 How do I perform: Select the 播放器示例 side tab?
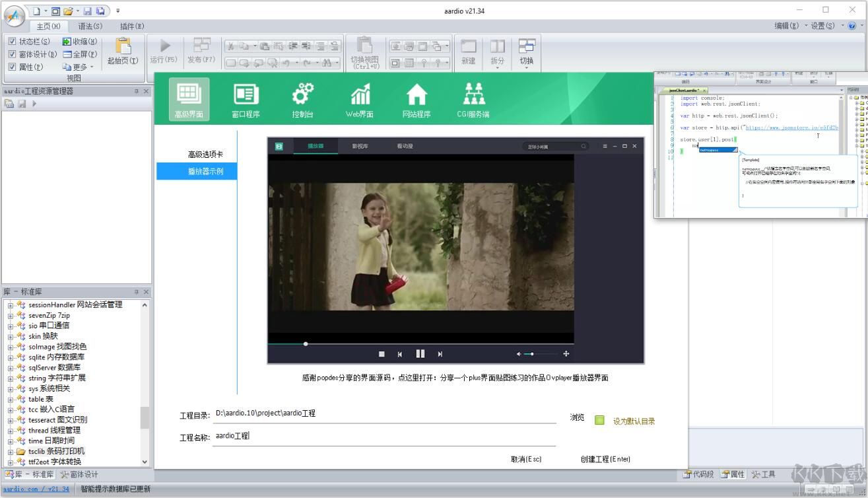click(x=196, y=172)
